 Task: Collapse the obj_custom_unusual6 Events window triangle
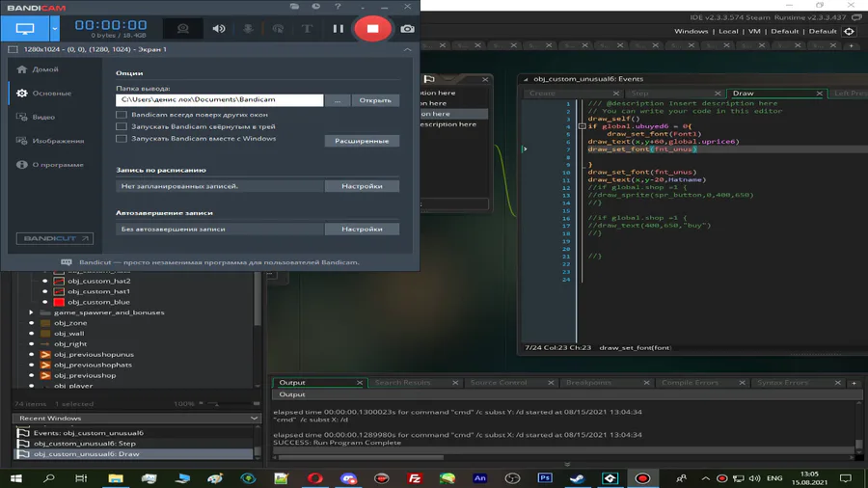[x=526, y=79]
